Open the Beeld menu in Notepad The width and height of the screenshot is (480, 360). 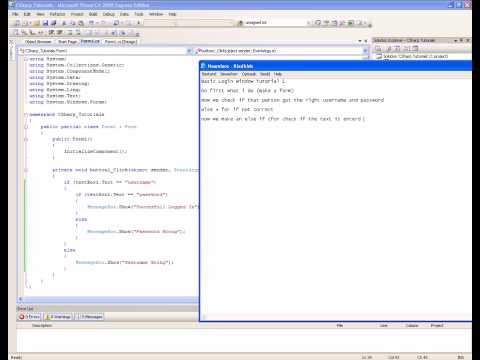pos(265,74)
